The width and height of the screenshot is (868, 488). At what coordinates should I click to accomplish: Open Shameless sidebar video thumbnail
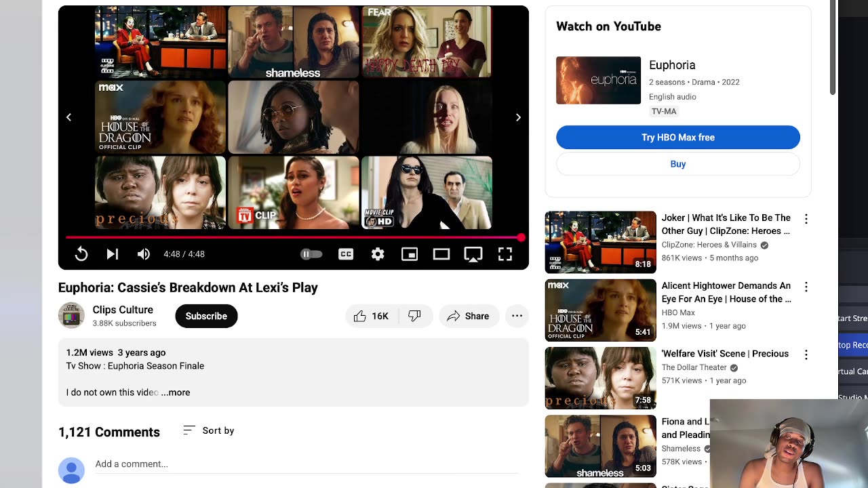point(601,445)
